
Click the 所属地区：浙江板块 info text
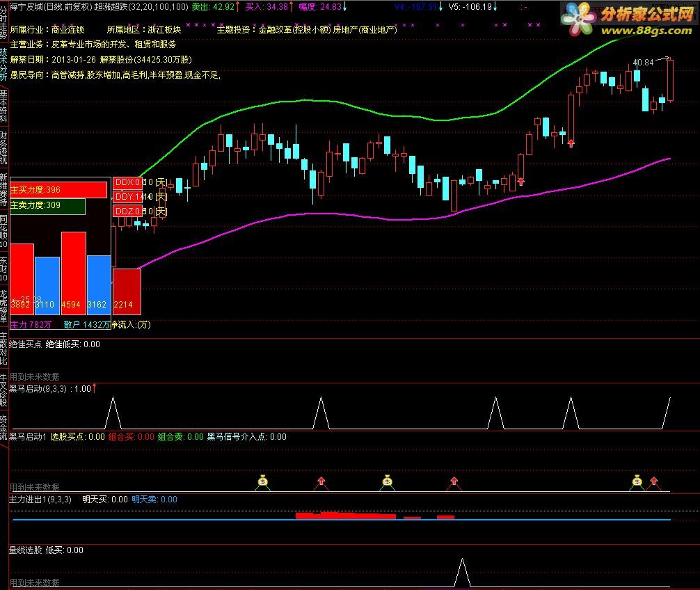click(x=144, y=29)
